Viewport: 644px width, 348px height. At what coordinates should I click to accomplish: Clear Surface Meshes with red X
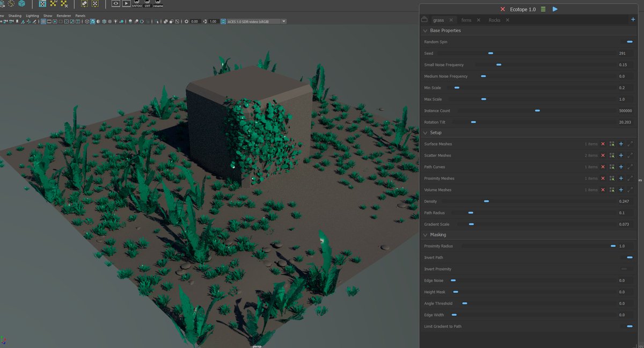coord(603,144)
